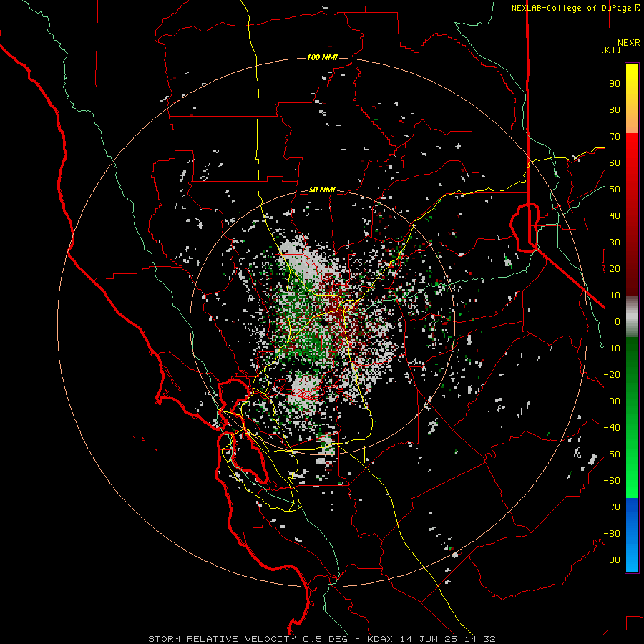
Task: Click the '30' value on velocity scale
Action: pos(615,243)
